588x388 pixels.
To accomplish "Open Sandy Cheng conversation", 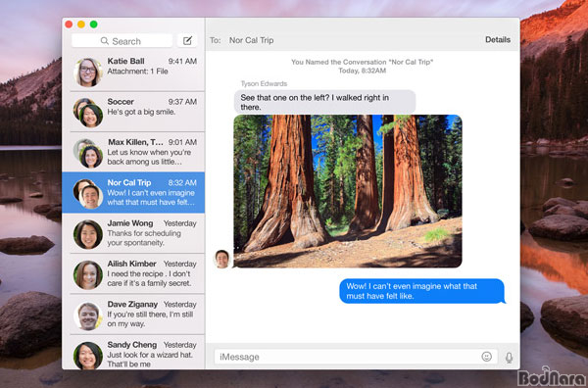I will pyautogui.click(x=133, y=353).
